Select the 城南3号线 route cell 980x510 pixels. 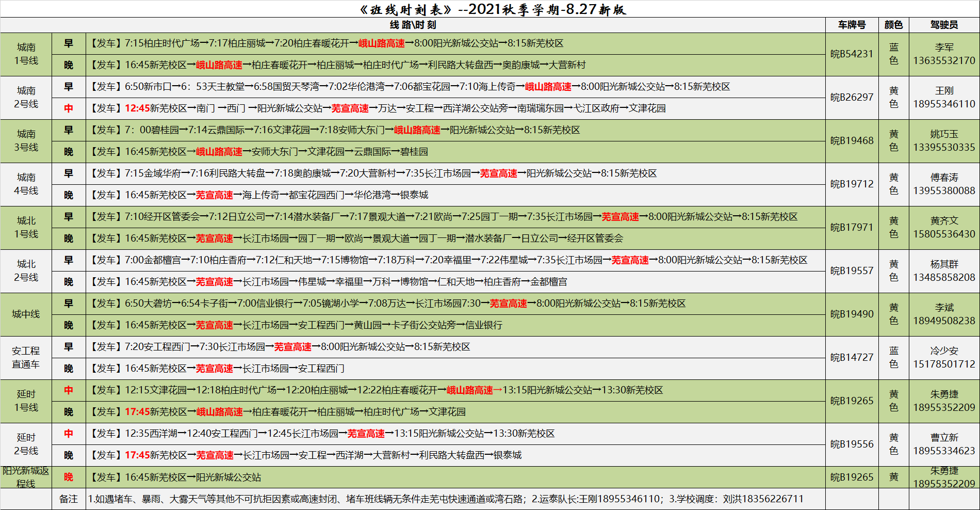(26, 141)
